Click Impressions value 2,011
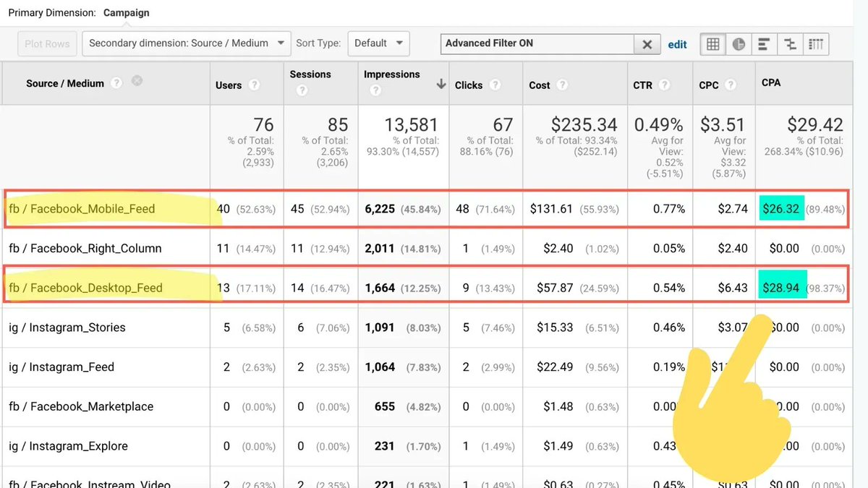868x488 pixels. pos(380,248)
